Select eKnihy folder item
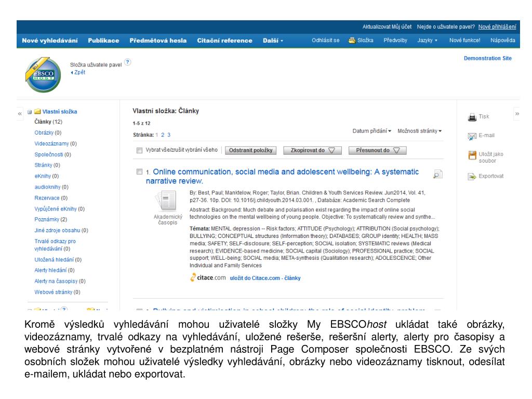 46,176
